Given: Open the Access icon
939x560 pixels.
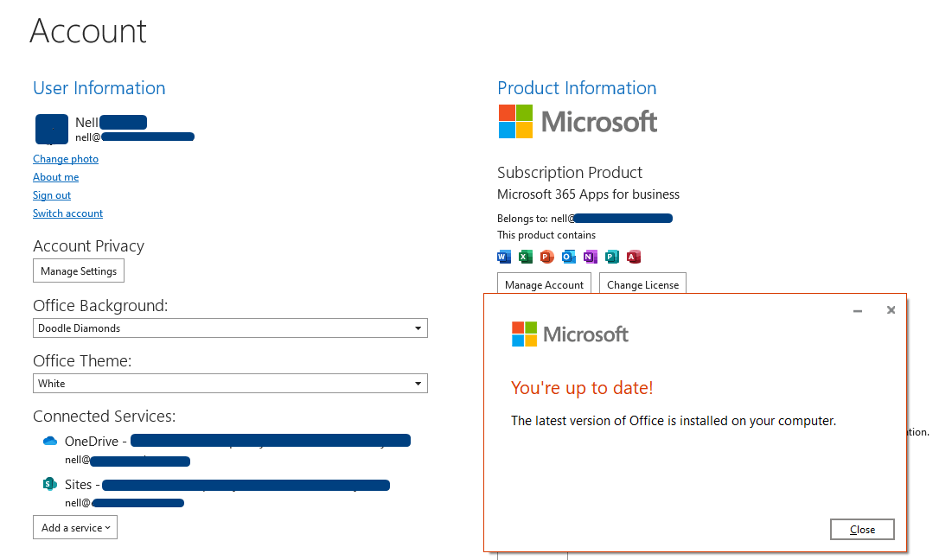Looking at the screenshot, I should (x=634, y=257).
